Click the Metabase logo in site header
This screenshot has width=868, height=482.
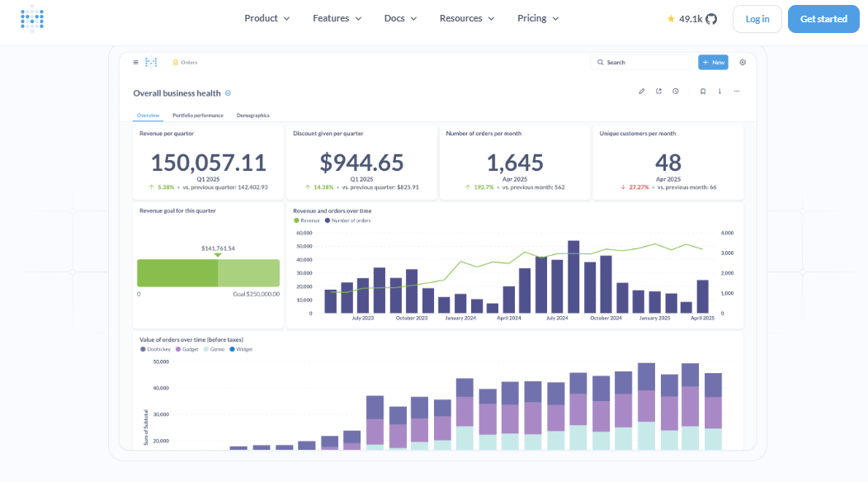[x=32, y=18]
